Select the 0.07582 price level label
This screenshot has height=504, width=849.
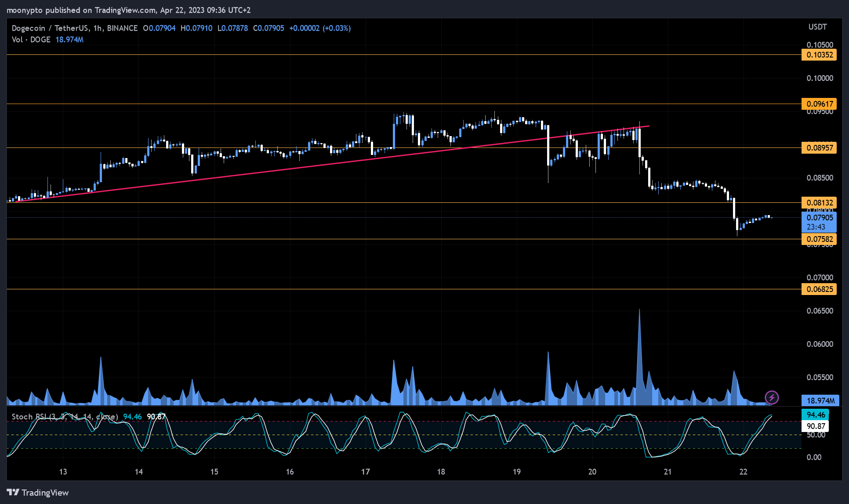pyautogui.click(x=819, y=239)
